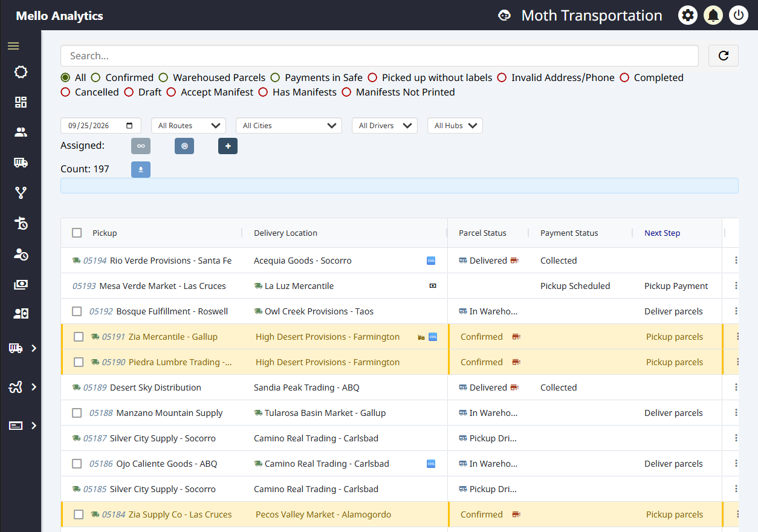Click the plus Assigned button
Viewport: 758px width, 532px height.
click(x=228, y=146)
